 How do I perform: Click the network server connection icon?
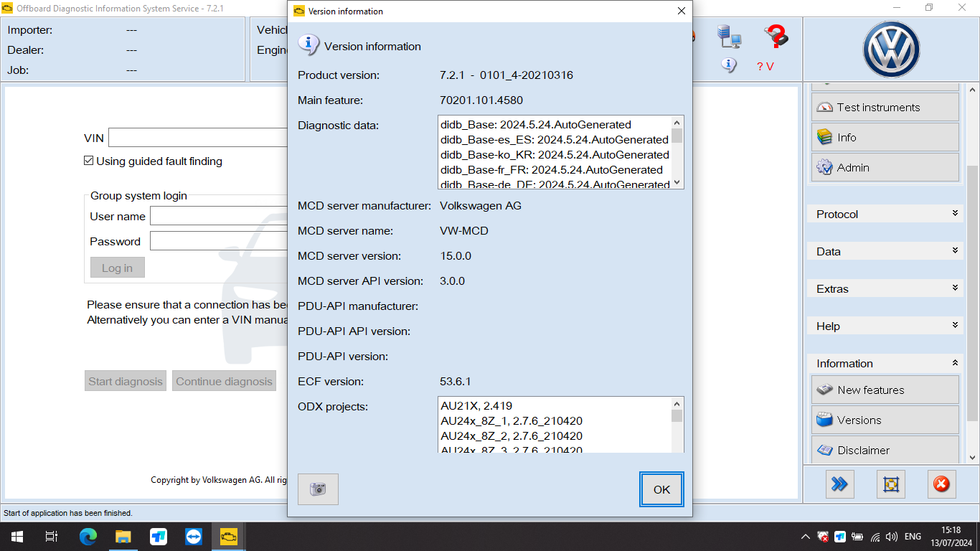(729, 37)
